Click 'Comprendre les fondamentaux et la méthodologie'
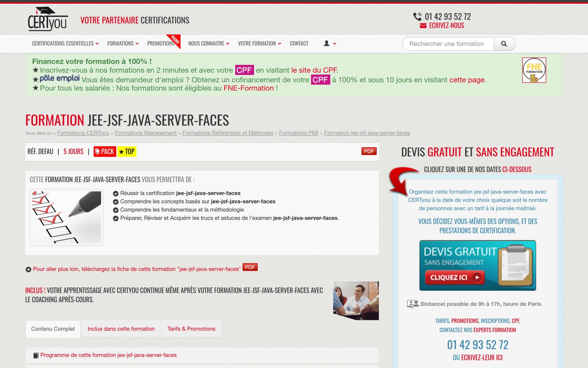This screenshot has width=588, height=368. (182, 210)
